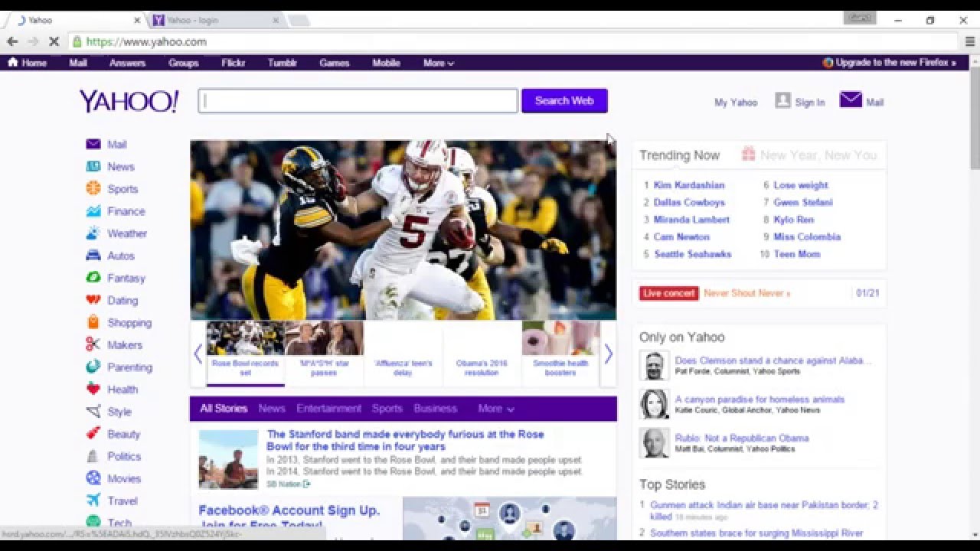This screenshot has height=551, width=980.
Task: Expand the More dropdown in stories bar
Action: [x=496, y=409]
